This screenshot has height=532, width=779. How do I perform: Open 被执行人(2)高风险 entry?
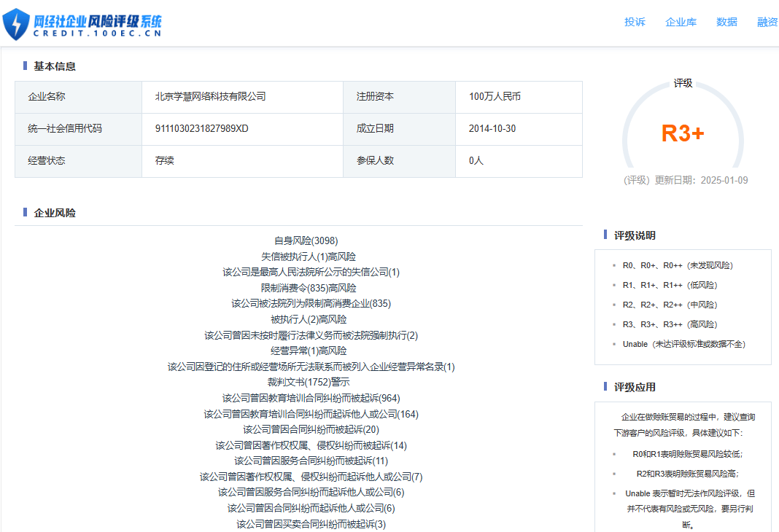point(309,319)
